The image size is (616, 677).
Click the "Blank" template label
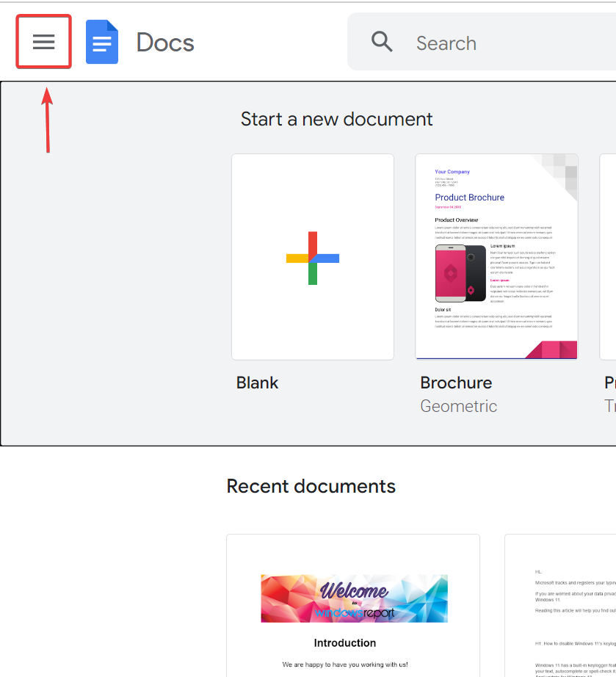(257, 383)
